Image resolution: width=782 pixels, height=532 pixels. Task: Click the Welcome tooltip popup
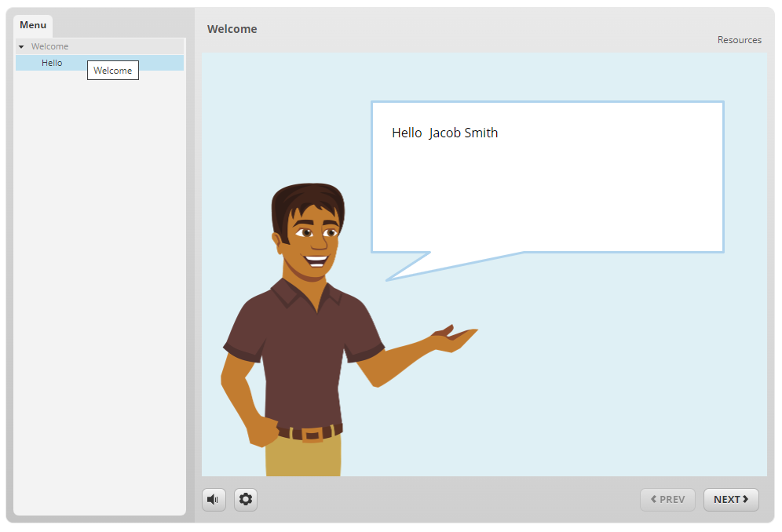pos(113,71)
